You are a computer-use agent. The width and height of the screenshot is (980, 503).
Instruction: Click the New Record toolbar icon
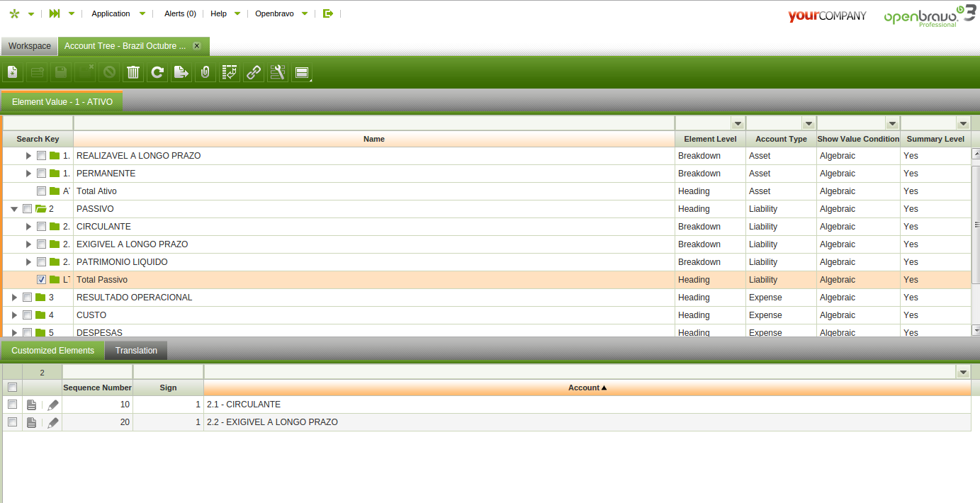click(x=12, y=72)
